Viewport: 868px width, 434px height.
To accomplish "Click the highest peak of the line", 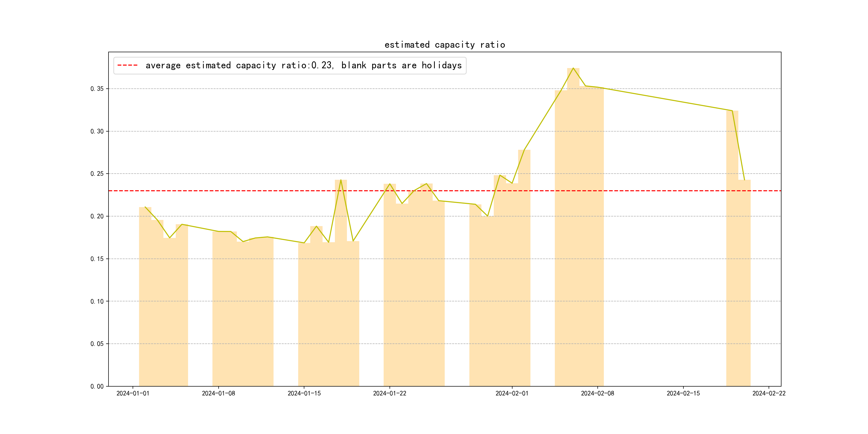I will point(573,68).
